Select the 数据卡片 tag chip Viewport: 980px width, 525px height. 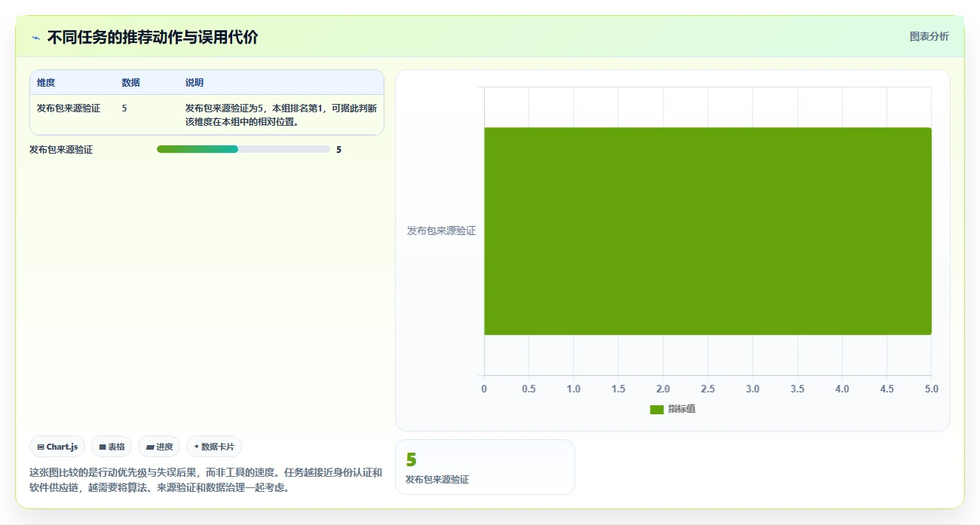point(214,447)
